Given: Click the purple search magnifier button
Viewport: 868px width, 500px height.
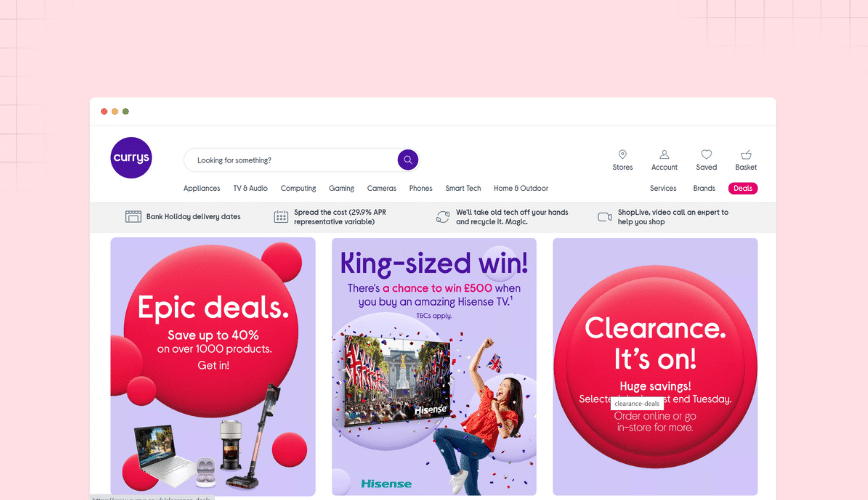Looking at the screenshot, I should [407, 160].
